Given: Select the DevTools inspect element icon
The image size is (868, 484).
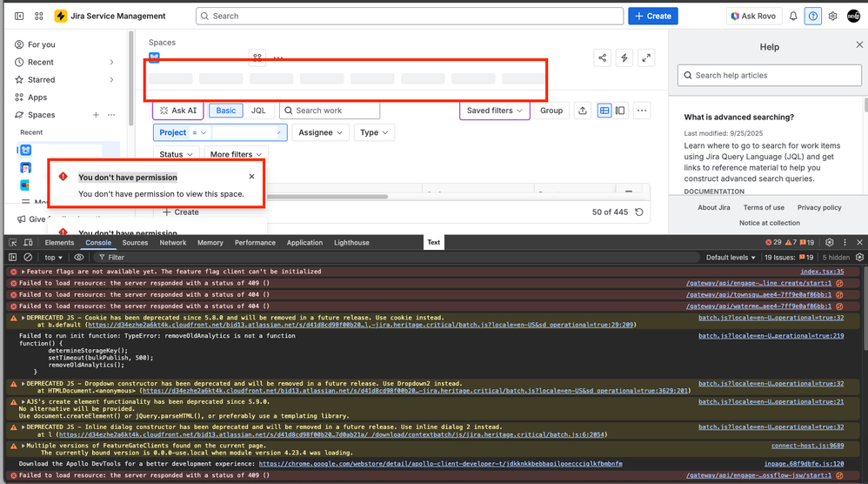Looking at the screenshot, I should [13, 243].
